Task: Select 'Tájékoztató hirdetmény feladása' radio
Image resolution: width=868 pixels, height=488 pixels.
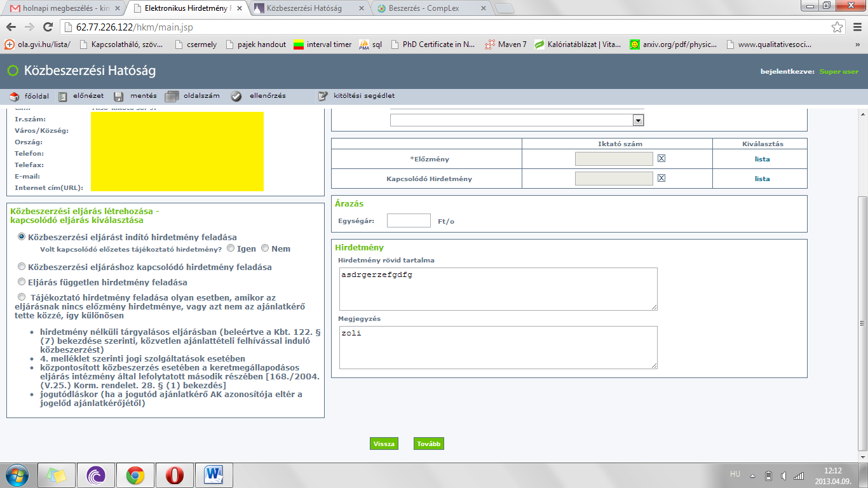Action: [22, 297]
